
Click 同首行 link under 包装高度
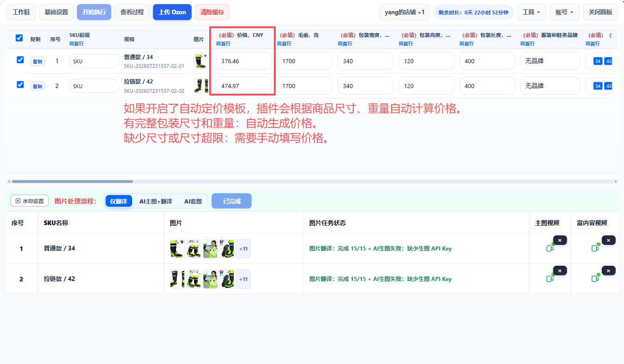point(406,43)
